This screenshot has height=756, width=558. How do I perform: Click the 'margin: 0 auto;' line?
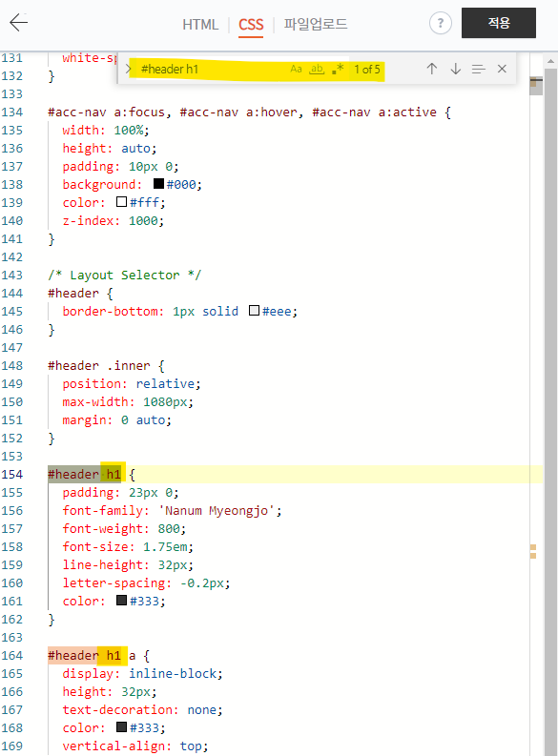[117, 419]
